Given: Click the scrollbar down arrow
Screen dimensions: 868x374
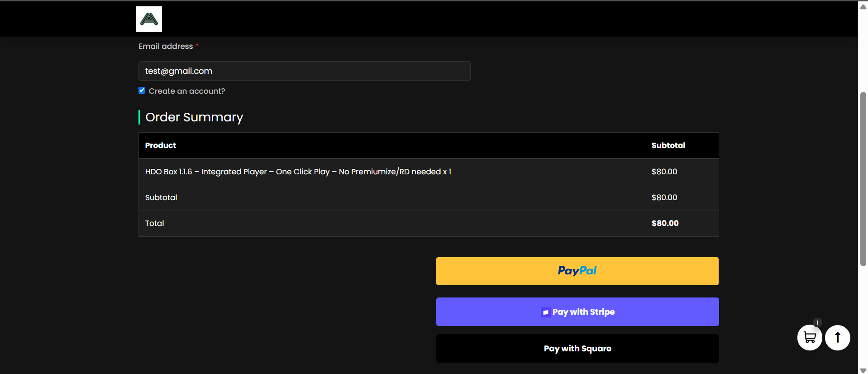Looking at the screenshot, I should (863, 370).
